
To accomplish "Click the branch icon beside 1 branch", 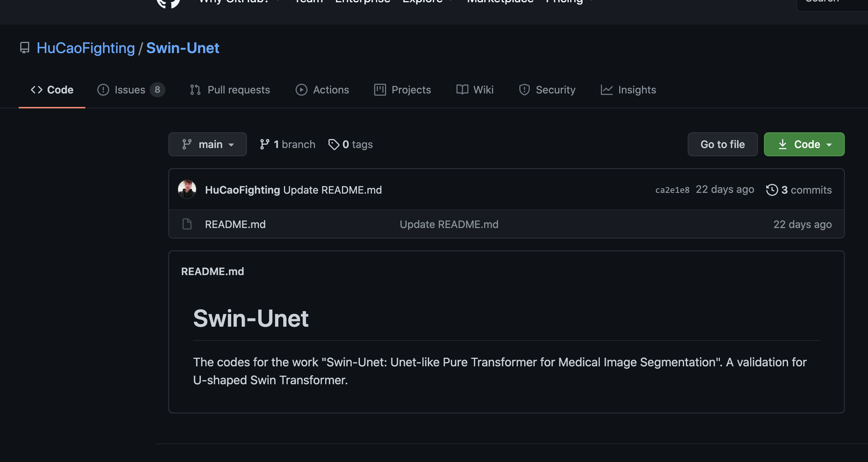I will (x=265, y=144).
